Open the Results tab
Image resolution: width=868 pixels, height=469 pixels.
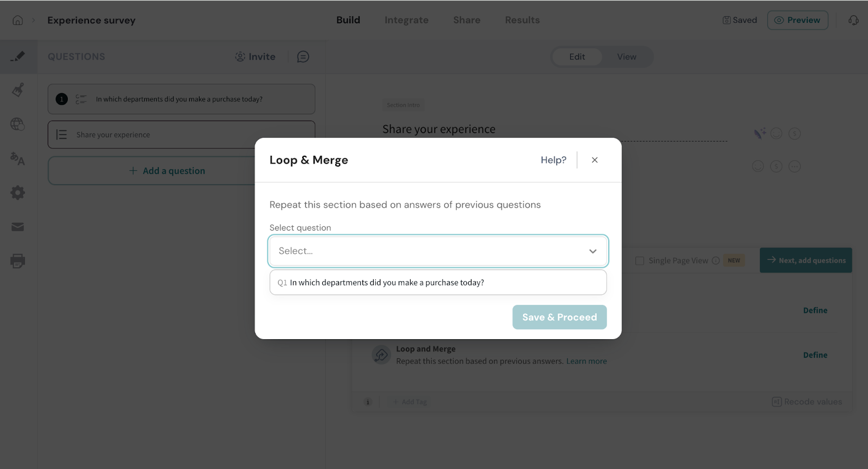tap(522, 20)
